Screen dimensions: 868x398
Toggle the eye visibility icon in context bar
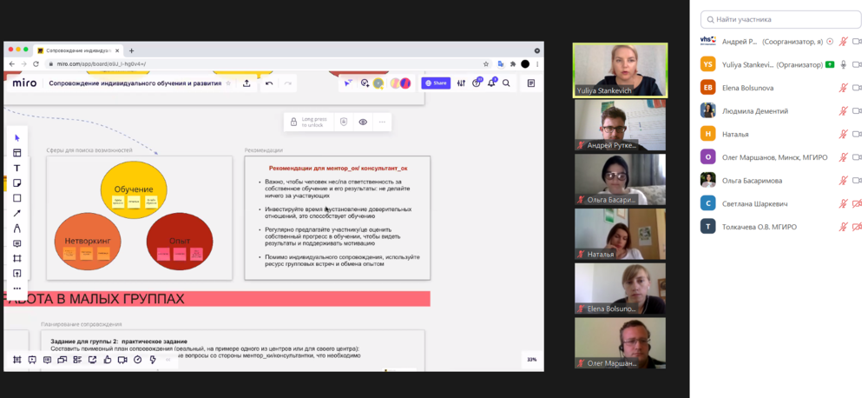point(363,123)
